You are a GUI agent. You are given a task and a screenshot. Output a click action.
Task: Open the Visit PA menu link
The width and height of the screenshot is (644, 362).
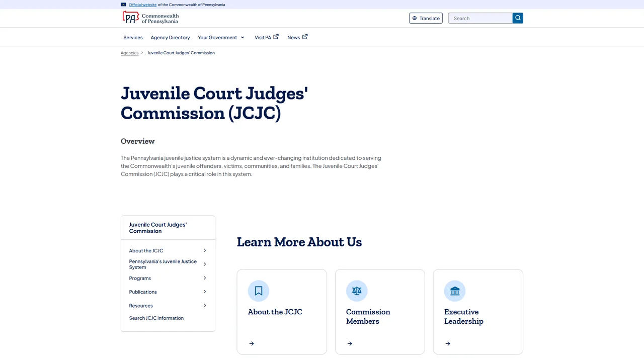point(263,38)
